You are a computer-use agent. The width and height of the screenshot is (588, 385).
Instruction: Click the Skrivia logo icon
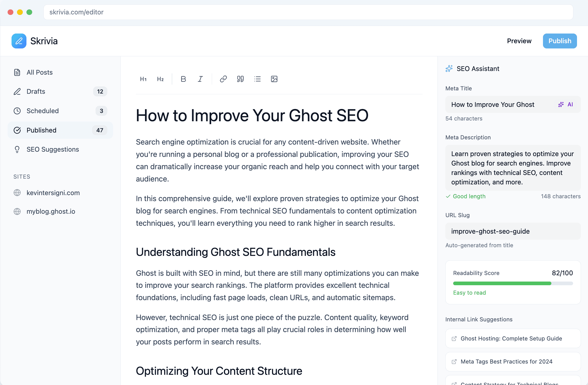point(19,41)
